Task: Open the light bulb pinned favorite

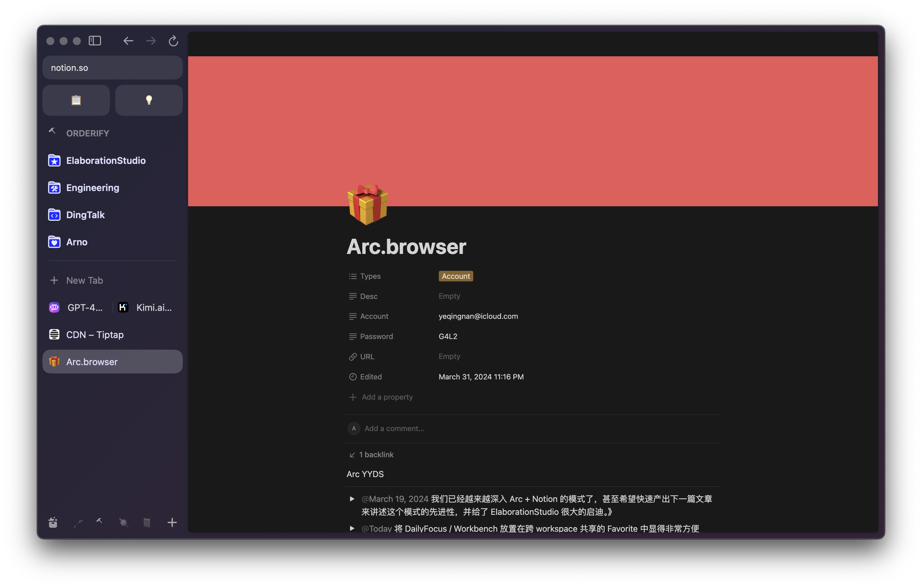Action: 149,100
